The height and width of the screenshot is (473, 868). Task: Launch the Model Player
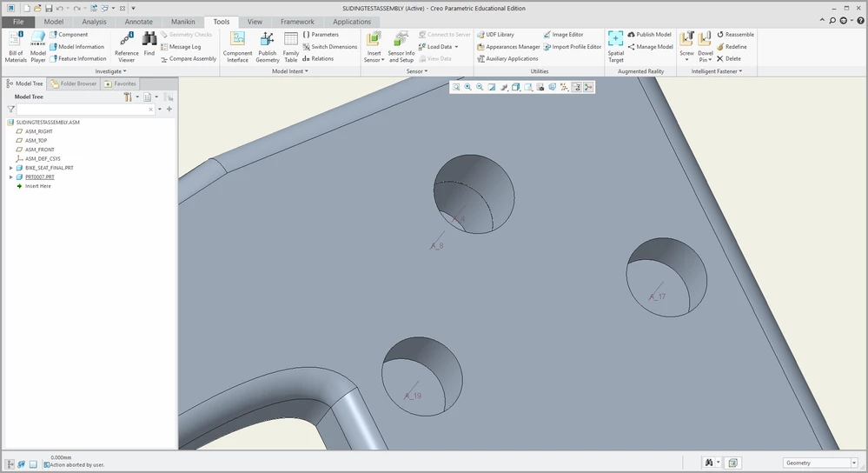37,47
